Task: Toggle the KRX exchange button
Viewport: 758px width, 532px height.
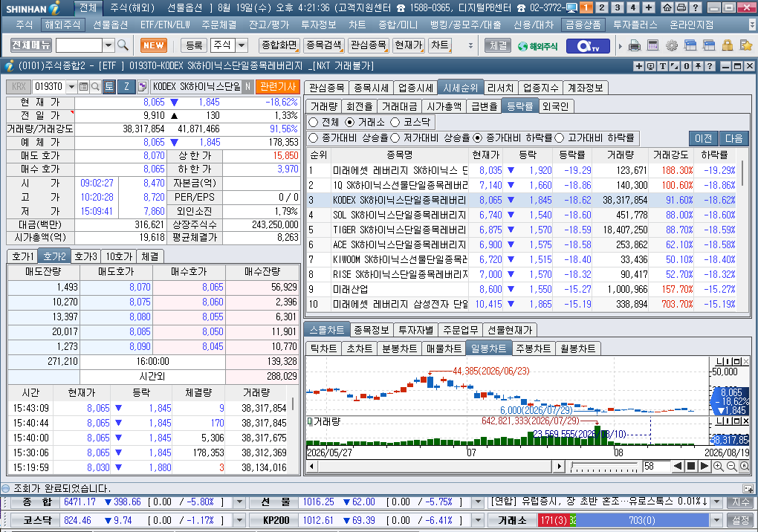Action: (x=19, y=87)
